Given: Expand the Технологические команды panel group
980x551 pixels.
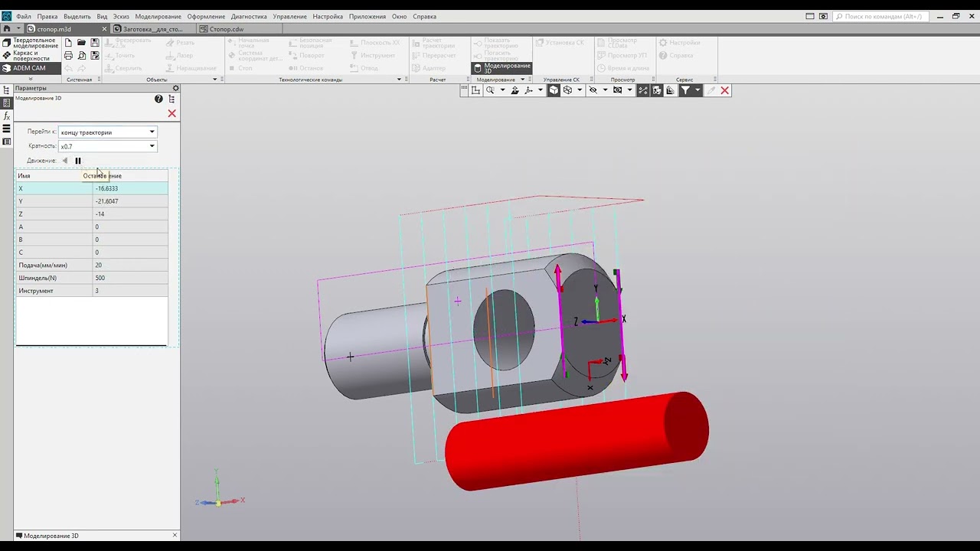Looking at the screenshot, I should click(x=399, y=80).
